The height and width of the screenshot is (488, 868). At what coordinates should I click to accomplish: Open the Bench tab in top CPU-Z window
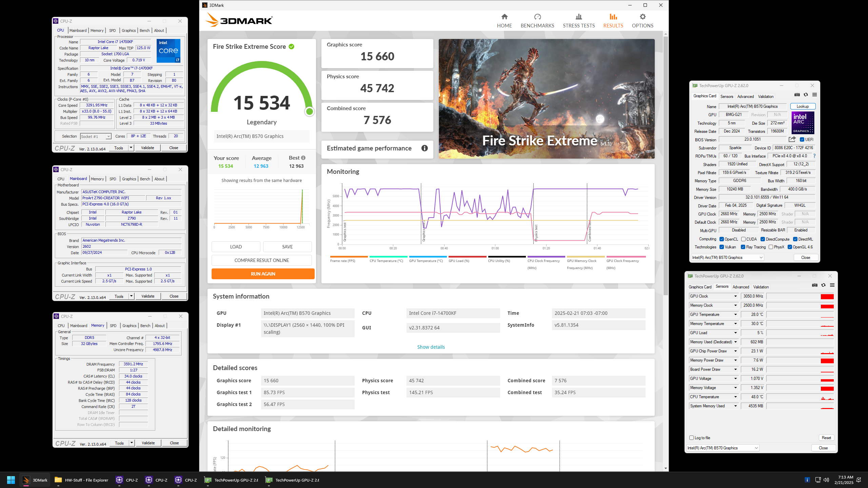point(144,30)
